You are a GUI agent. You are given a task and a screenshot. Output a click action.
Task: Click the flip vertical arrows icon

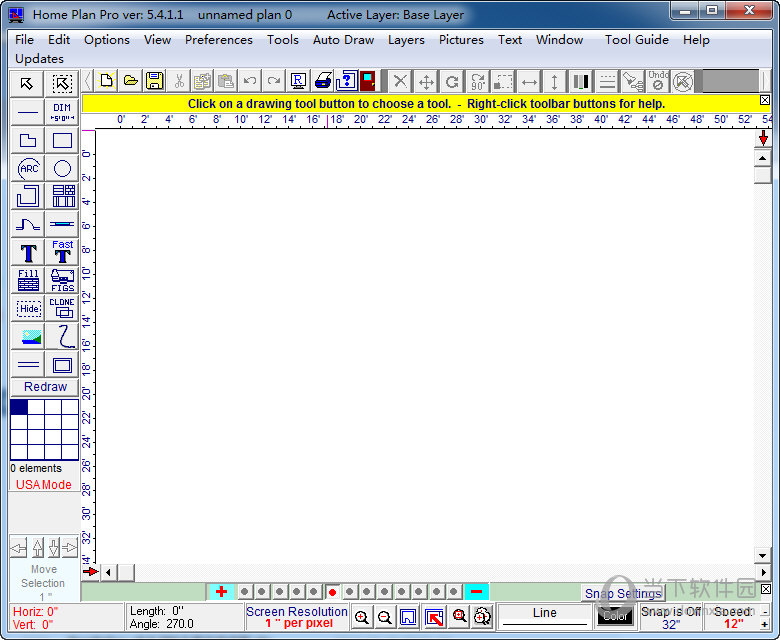click(554, 81)
